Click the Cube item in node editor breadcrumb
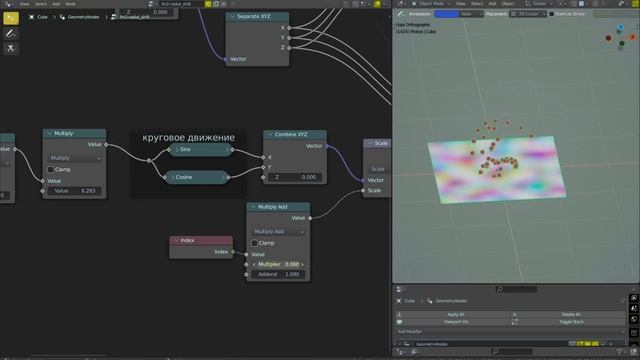Image resolution: width=640 pixels, height=360 pixels. (39, 17)
